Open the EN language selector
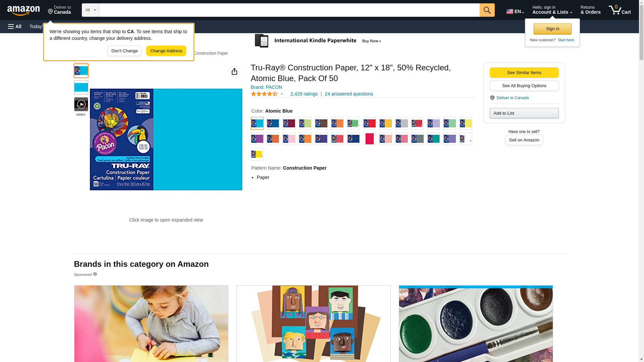 coord(515,11)
